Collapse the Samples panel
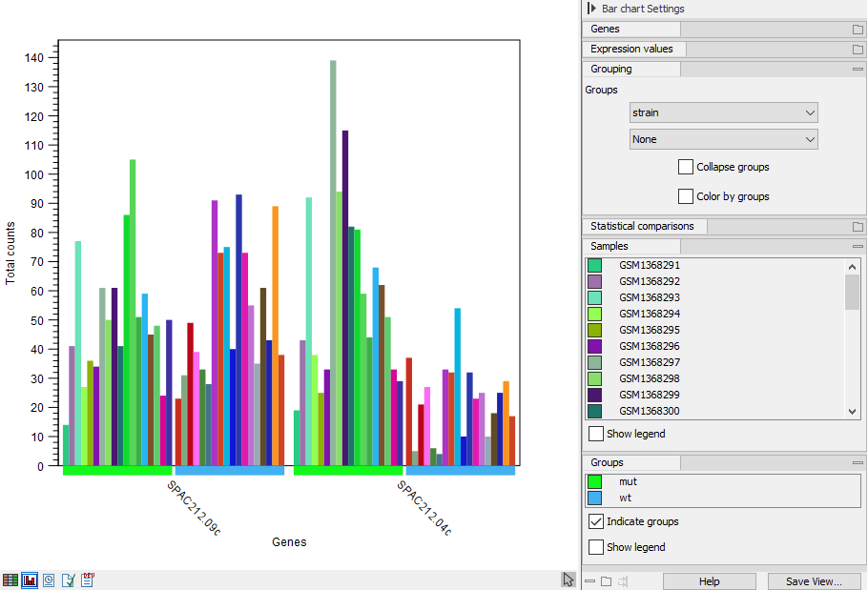Viewport: 868px width, 590px height. (x=857, y=246)
